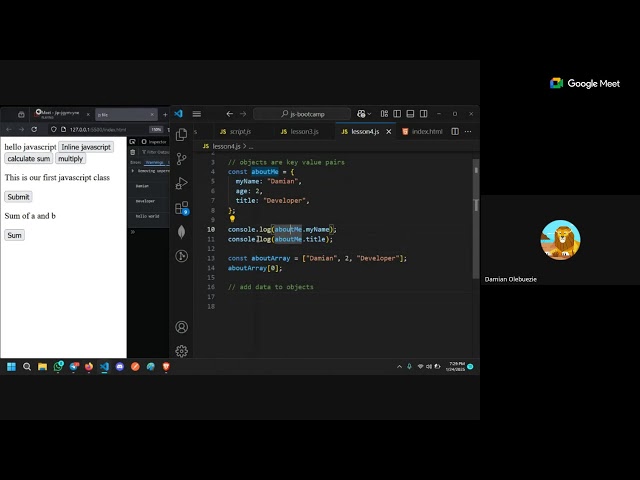
Task: Click the lightbulb code action icon
Action: coord(232,219)
